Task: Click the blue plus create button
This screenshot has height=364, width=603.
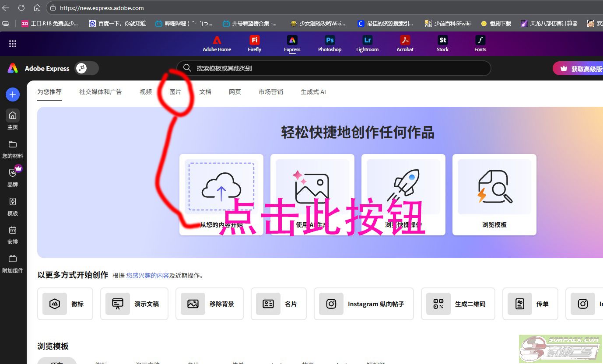Action: click(13, 94)
